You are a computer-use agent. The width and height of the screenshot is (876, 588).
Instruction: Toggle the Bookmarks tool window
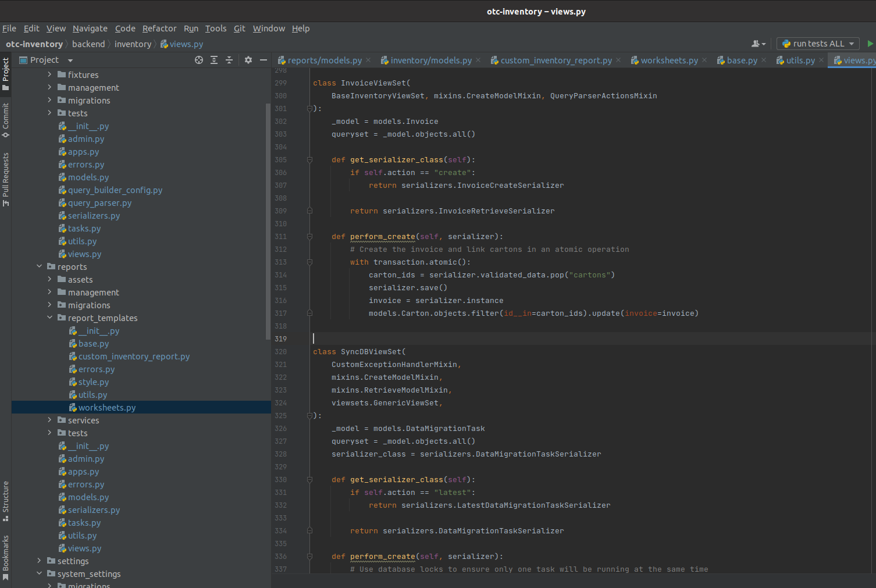[6, 557]
